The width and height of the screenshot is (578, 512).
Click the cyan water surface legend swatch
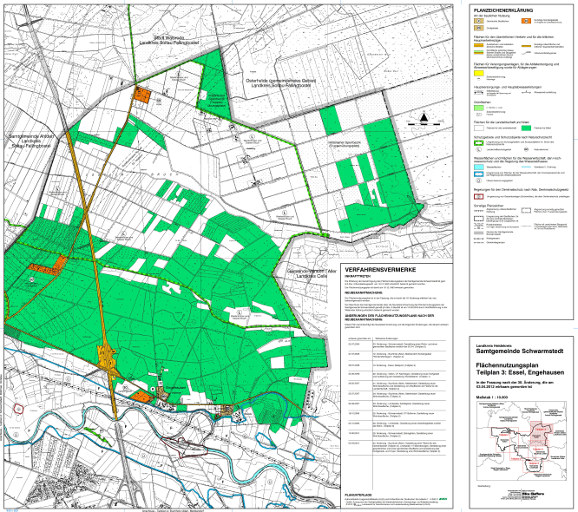pos(478,167)
